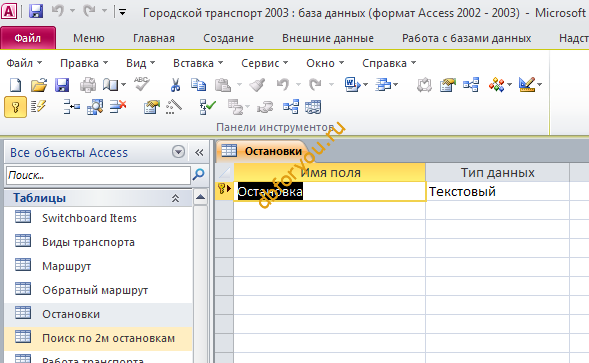Click the Relationships icon in first toolbar row

point(471,85)
